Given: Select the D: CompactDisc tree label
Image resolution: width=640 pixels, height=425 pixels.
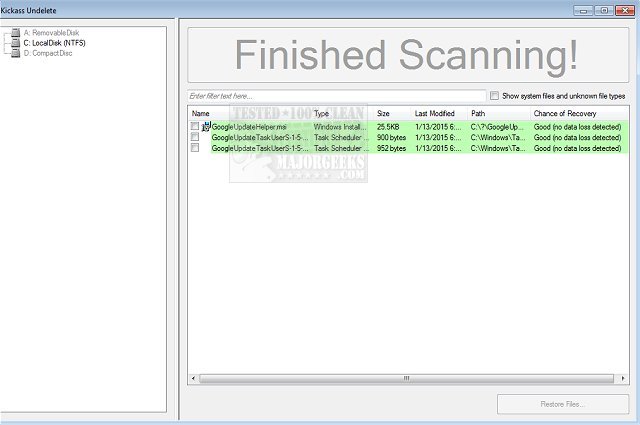Looking at the screenshot, I should 48,53.
